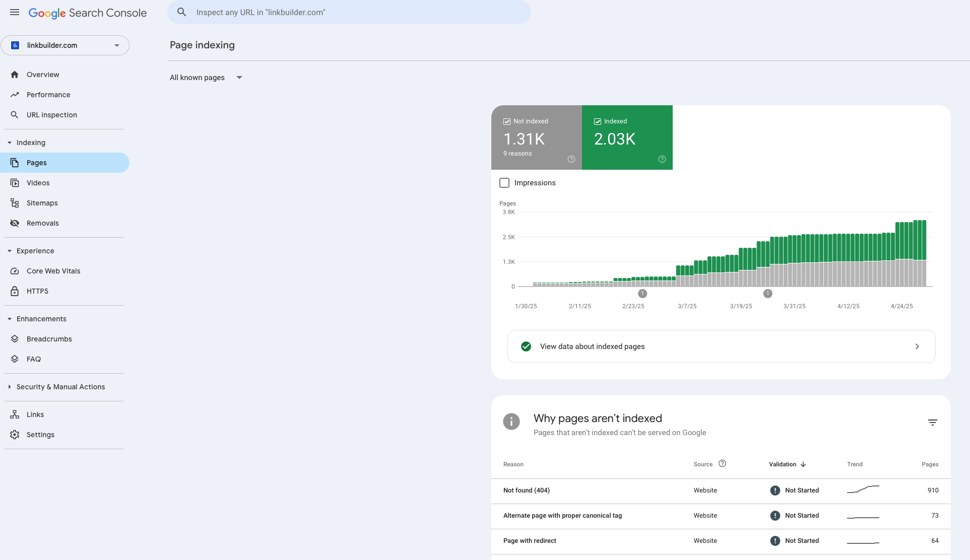Click the Performance trend icon
Screen dimensions: 970x560
15,95
